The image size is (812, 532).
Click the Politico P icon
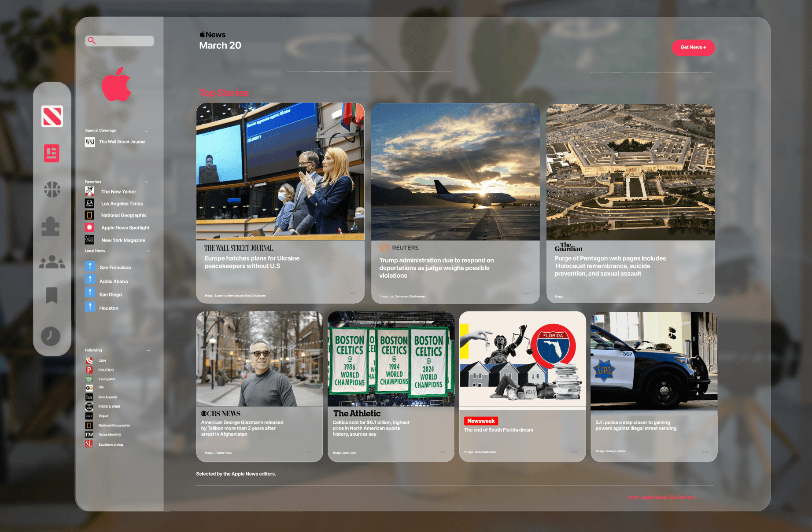[89, 370]
